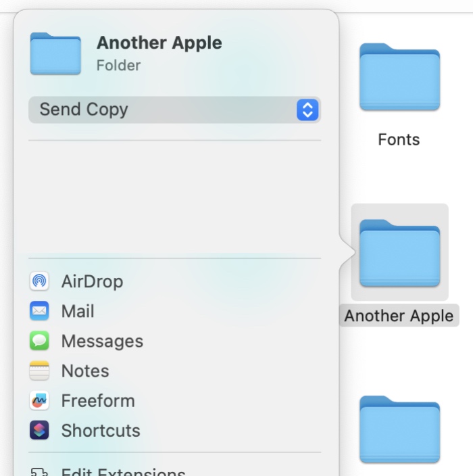Click the green Messages bubble icon
Screen dimensions: 473x476
pos(39,341)
